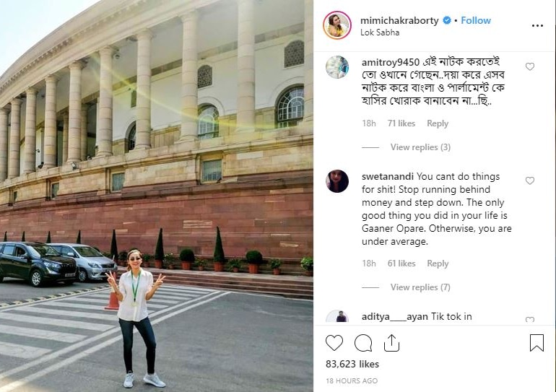Image resolution: width=556 pixels, height=392 pixels.
Task: Open the mimichakraborty username link
Action: [x=399, y=20]
